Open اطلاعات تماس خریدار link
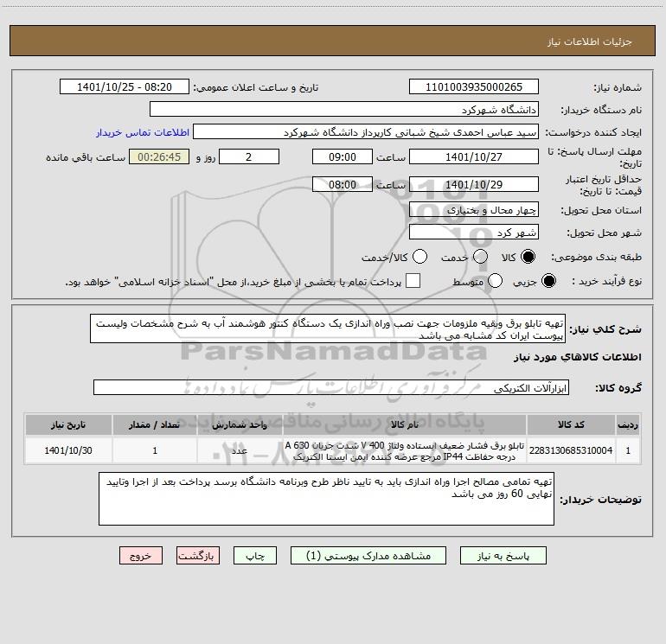 coord(143,132)
